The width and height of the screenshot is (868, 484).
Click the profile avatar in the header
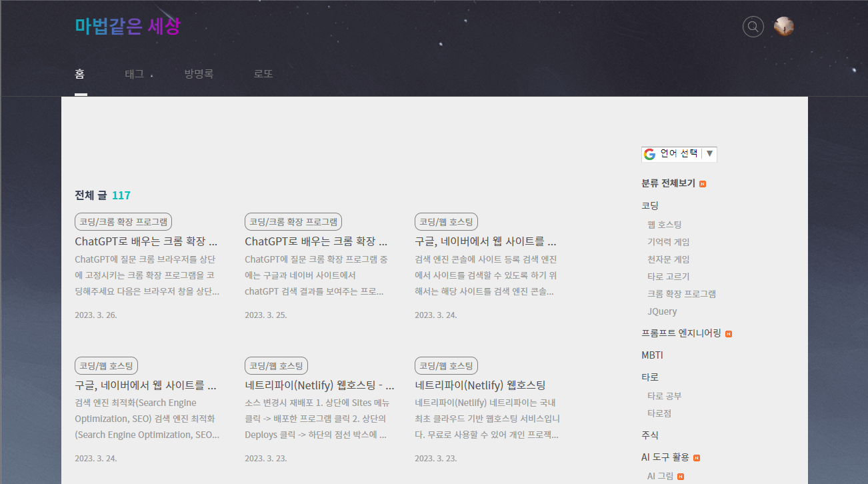coord(783,26)
